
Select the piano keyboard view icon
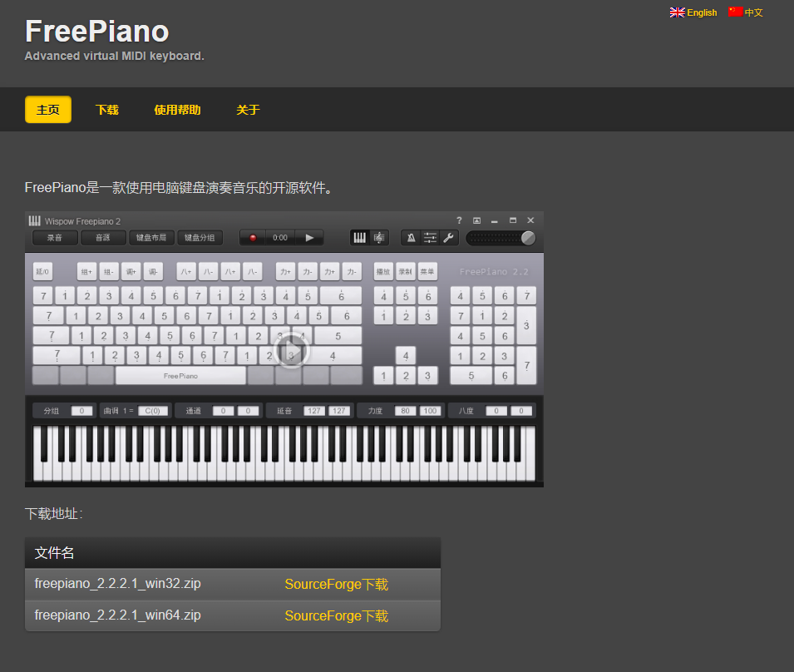(359, 238)
